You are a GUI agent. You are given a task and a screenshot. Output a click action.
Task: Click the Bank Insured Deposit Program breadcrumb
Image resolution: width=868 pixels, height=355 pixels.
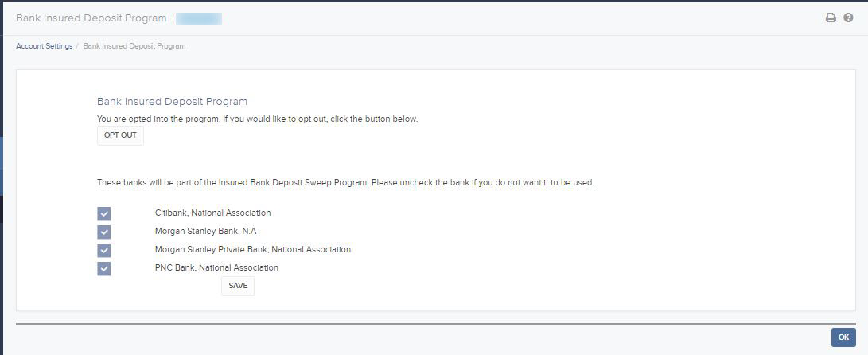(134, 46)
